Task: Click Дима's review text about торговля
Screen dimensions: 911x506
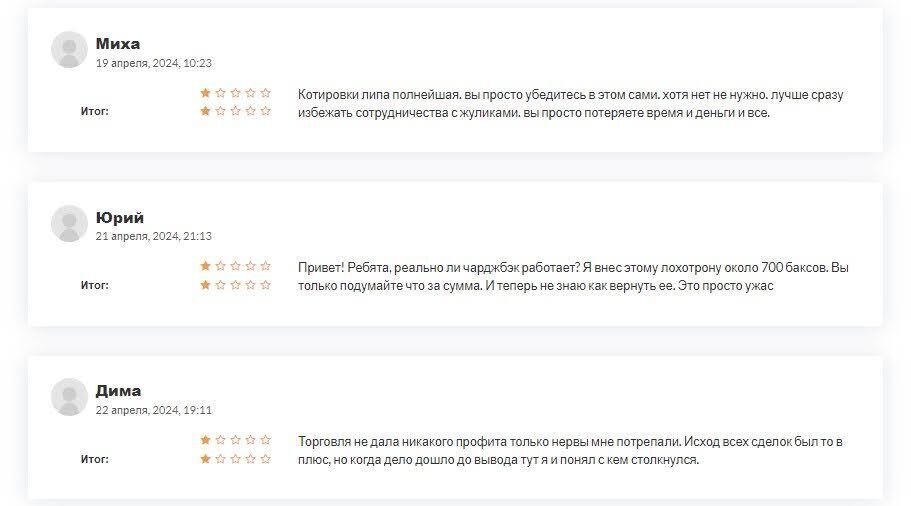Action: click(571, 450)
